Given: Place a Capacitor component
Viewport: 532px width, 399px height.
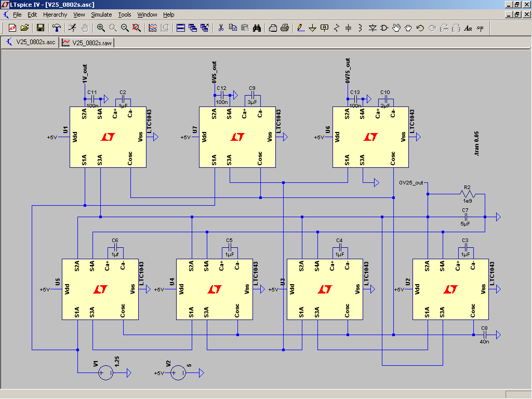Looking at the screenshot, I should pyautogui.click(x=349, y=28).
